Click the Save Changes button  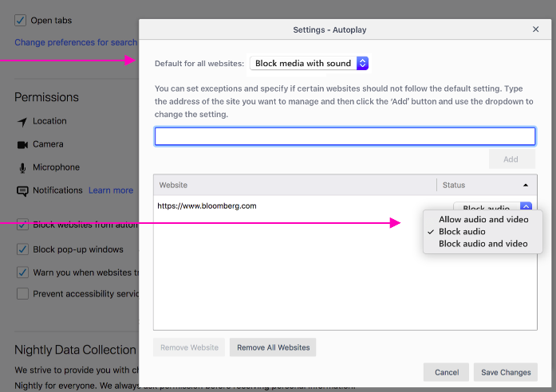tap(505, 372)
